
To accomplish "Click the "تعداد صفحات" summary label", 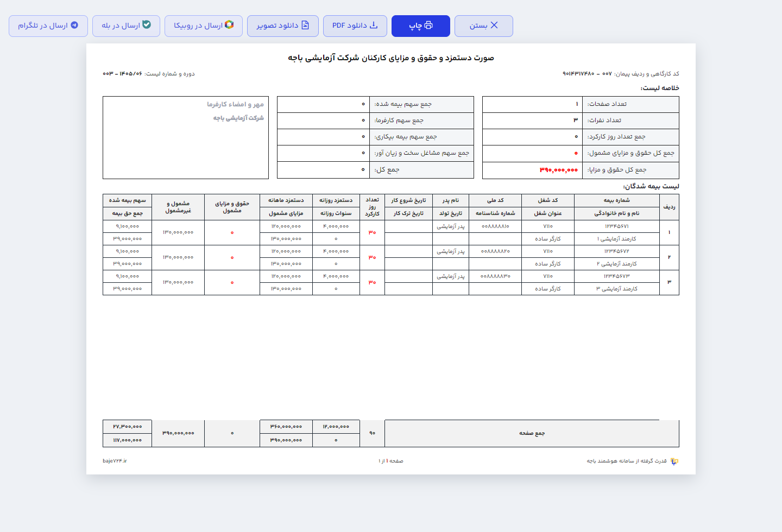I will (x=607, y=104).
